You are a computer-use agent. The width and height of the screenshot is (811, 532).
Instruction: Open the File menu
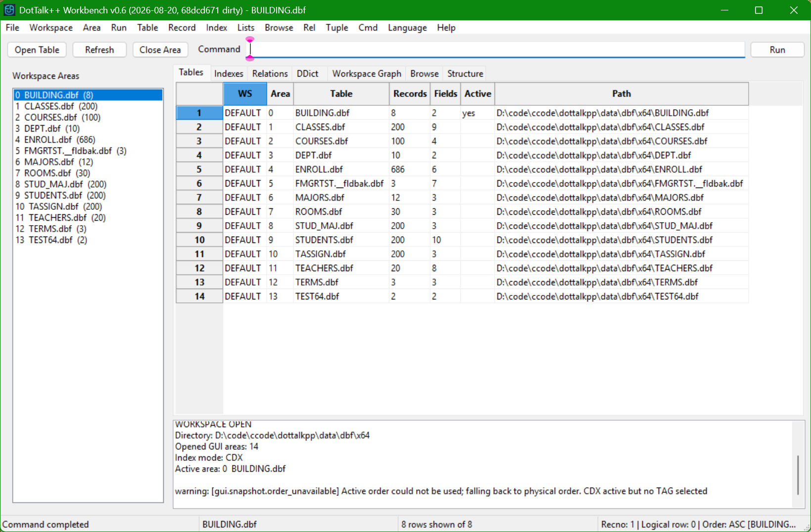click(x=12, y=28)
